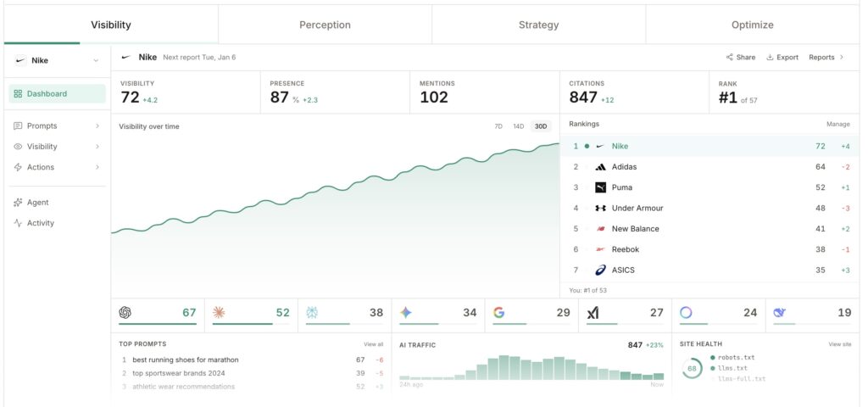Expand the Actions section chevron

97,167
